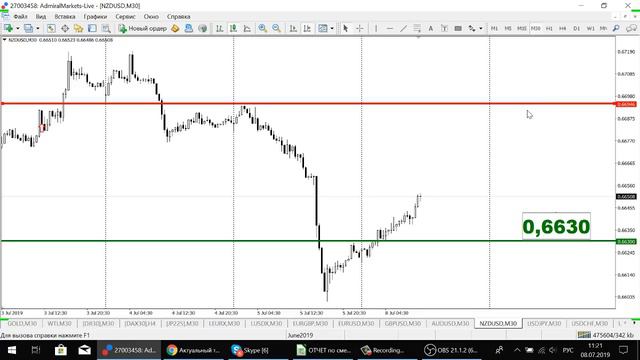Select the trendline drawing tool

coord(403,28)
